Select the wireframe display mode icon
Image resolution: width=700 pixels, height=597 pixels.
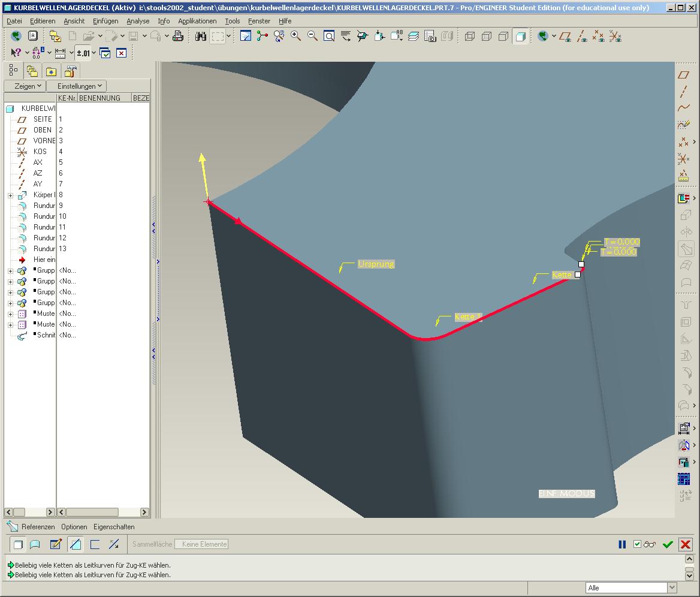[x=470, y=36]
